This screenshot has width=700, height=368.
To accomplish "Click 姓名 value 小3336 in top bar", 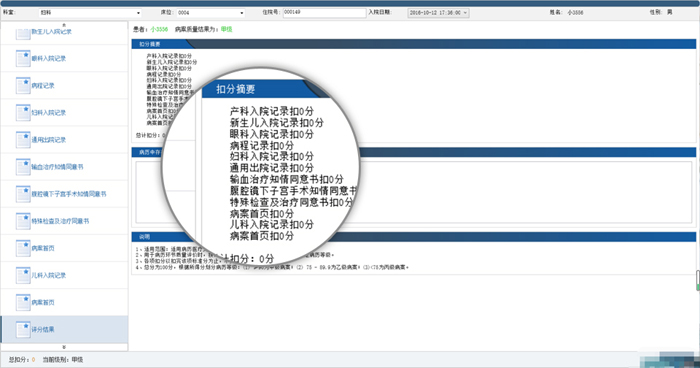I will click(x=575, y=13).
